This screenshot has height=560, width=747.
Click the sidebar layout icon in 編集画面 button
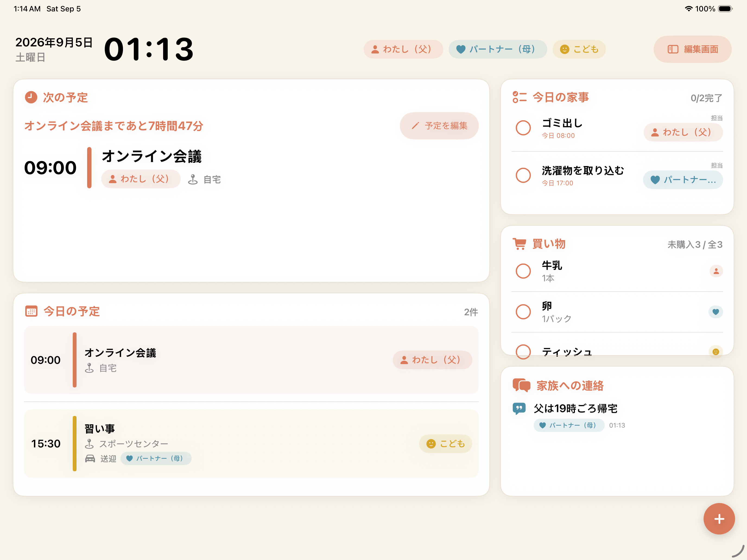(673, 49)
